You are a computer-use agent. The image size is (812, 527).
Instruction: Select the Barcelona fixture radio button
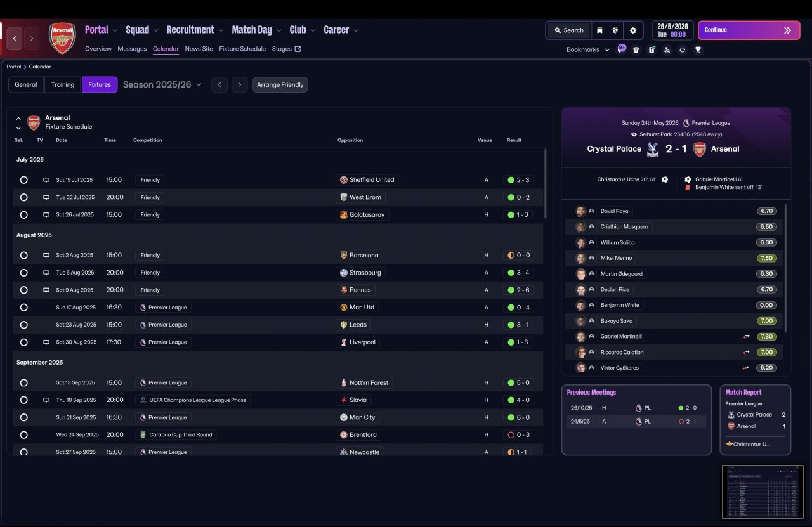coord(23,256)
